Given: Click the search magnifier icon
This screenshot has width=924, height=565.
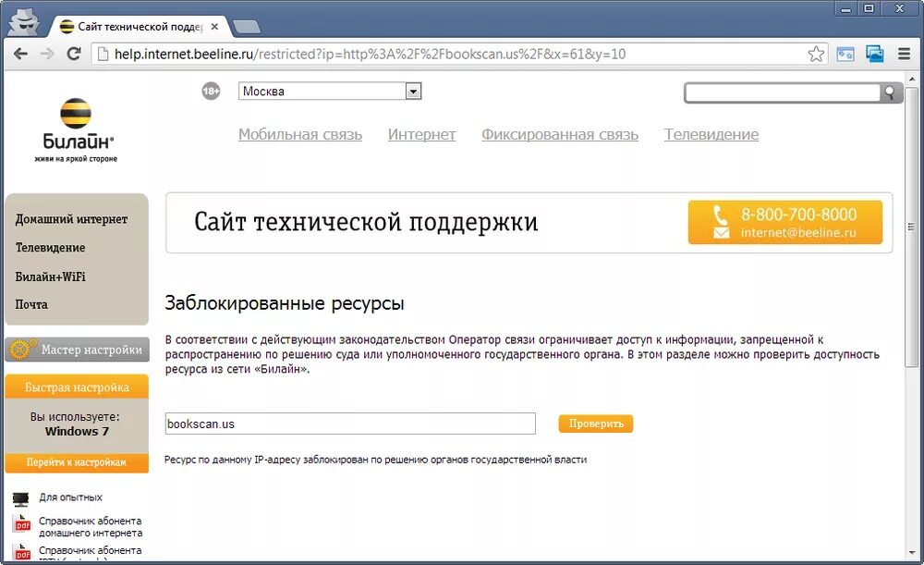Looking at the screenshot, I should [890, 92].
